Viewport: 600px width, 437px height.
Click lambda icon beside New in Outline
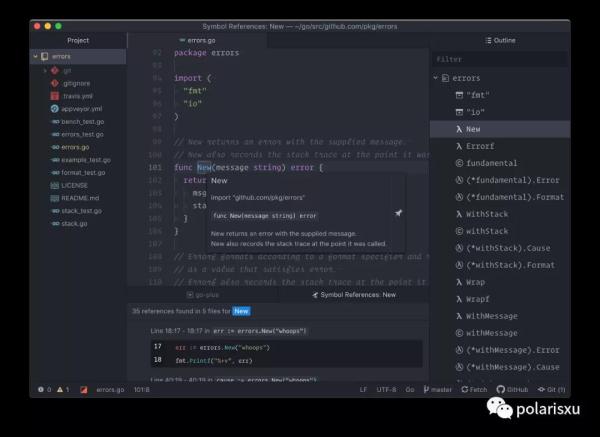(x=459, y=129)
